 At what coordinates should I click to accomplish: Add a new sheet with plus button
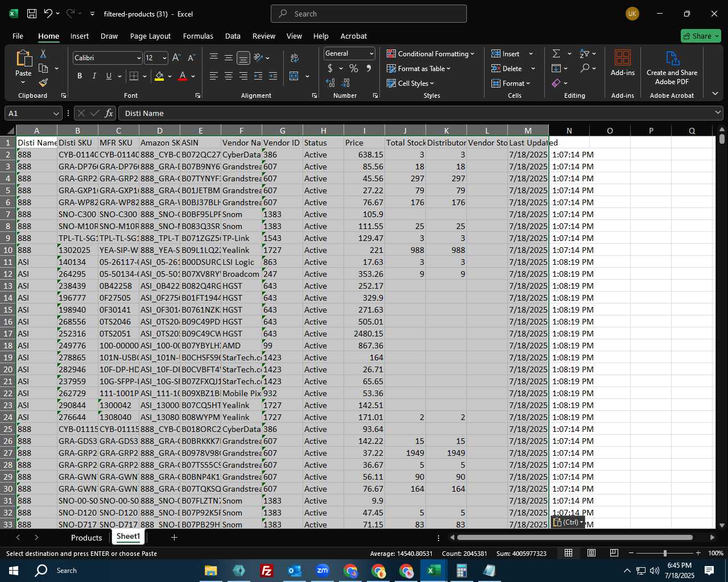(x=174, y=537)
